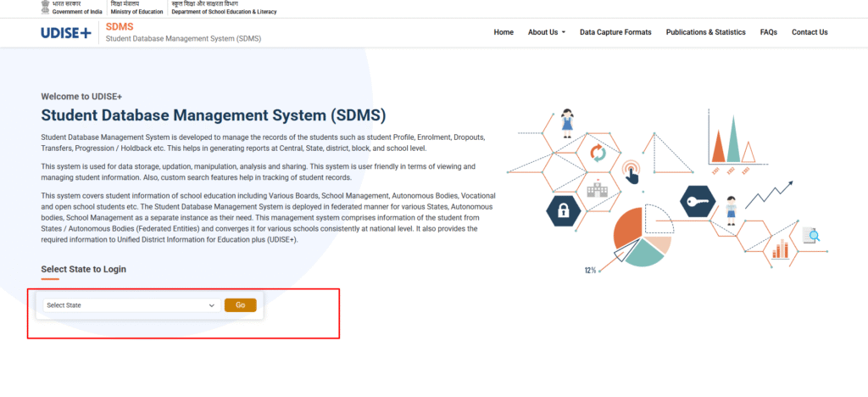Screen dimensions: 868x397
Task: Click the touch pointer hand icon
Action: 631,171
